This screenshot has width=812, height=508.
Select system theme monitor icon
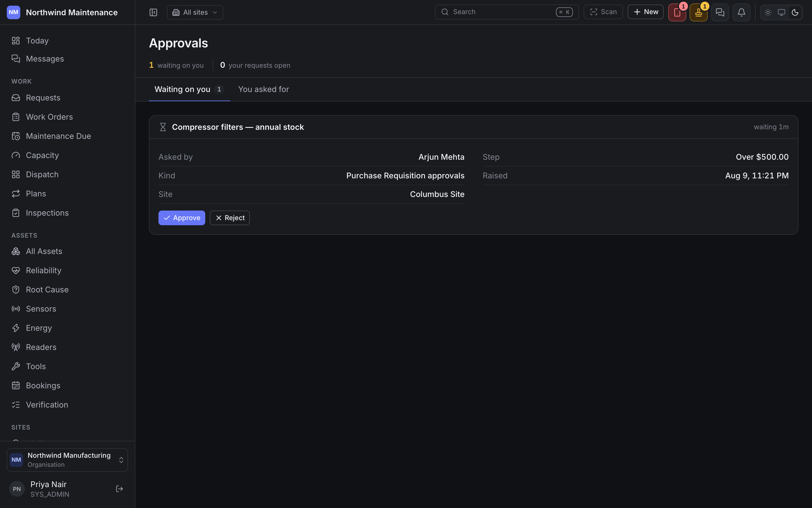(782, 12)
